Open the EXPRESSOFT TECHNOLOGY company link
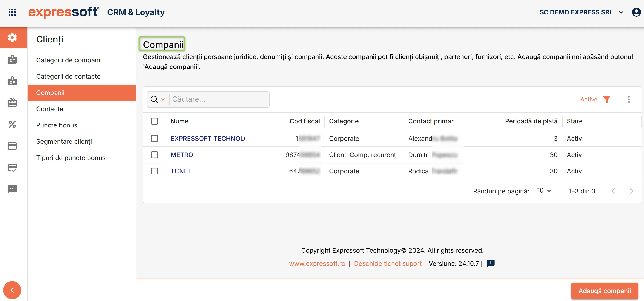644x301 pixels. point(207,138)
